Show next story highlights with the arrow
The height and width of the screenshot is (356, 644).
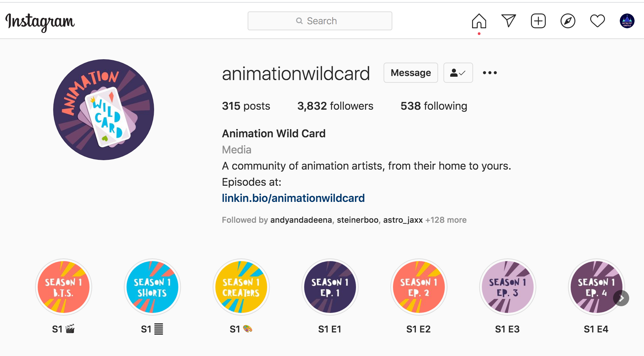[x=621, y=298]
